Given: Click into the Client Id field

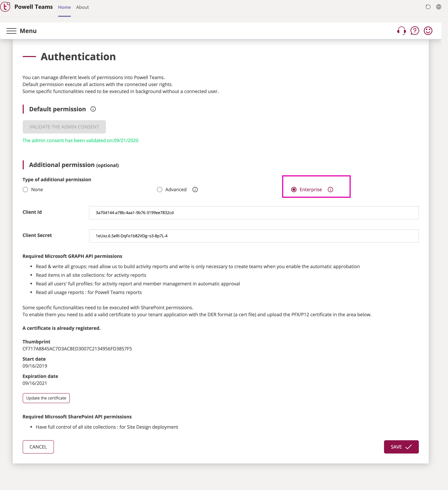Looking at the screenshot, I should [254, 213].
